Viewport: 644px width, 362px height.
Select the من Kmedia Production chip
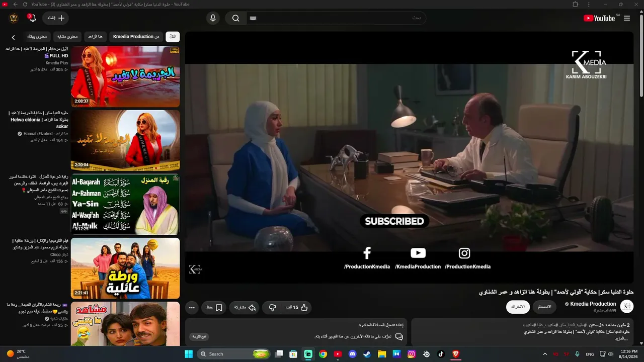click(x=136, y=37)
